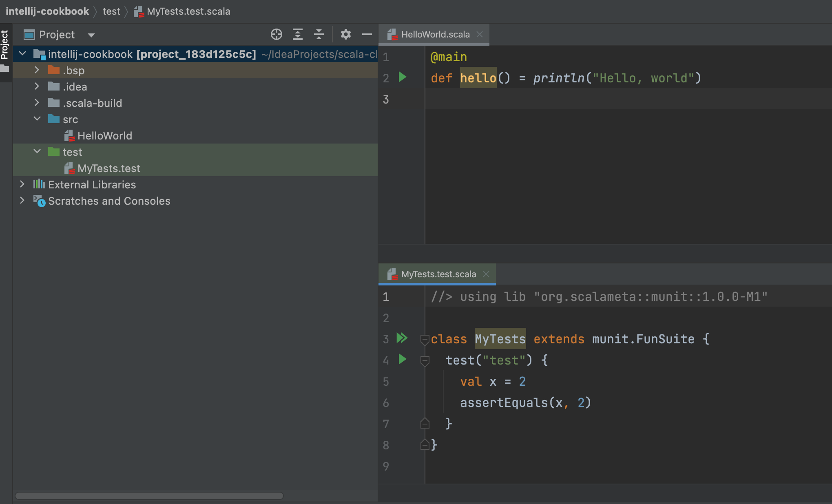
Task: Click the Project view icon in panel header
Action: (x=29, y=35)
